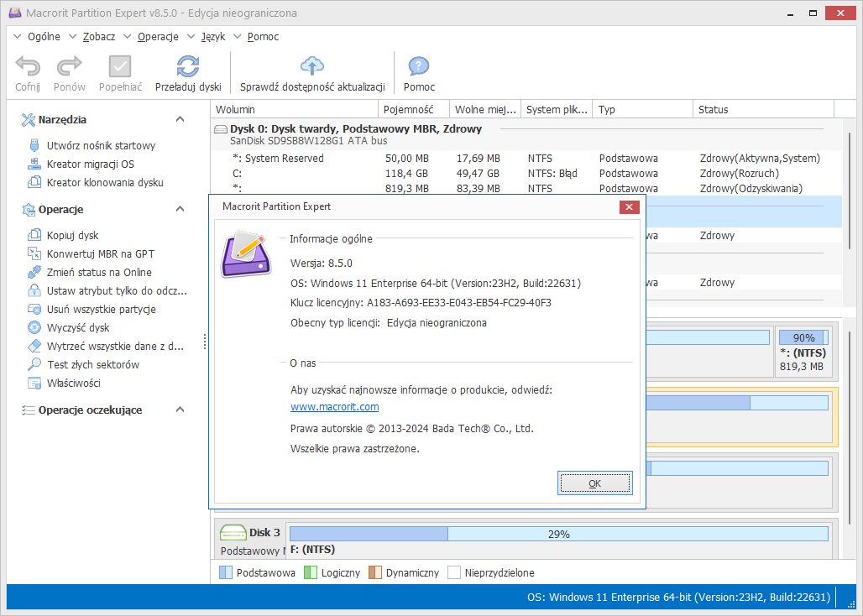Open the Pomoc help bubble icon

[419, 66]
